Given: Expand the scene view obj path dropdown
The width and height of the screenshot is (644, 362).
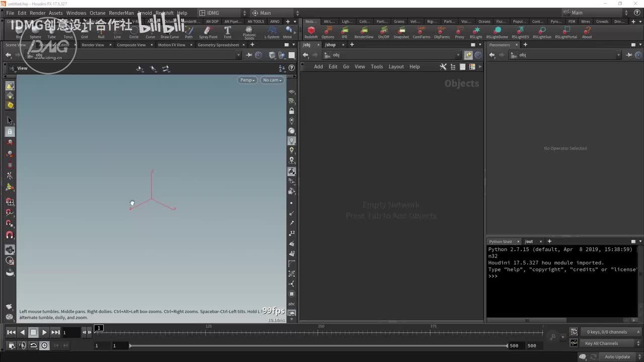Looking at the screenshot, I should coord(238,55).
